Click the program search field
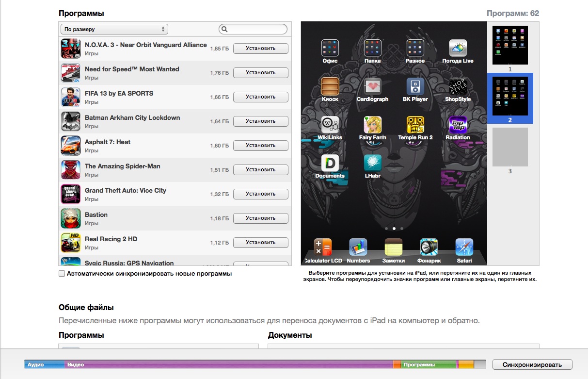 [253, 29]
